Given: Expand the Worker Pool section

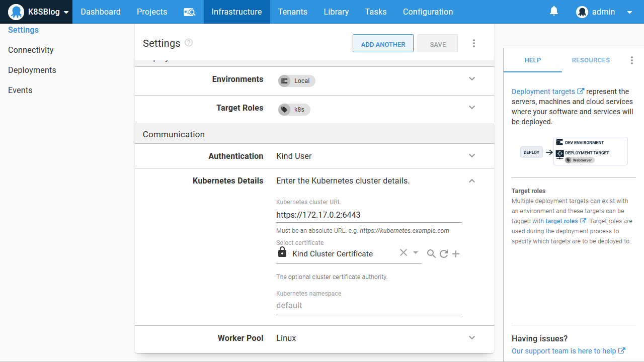Looking at the screenshot, I should coord(472,338).
